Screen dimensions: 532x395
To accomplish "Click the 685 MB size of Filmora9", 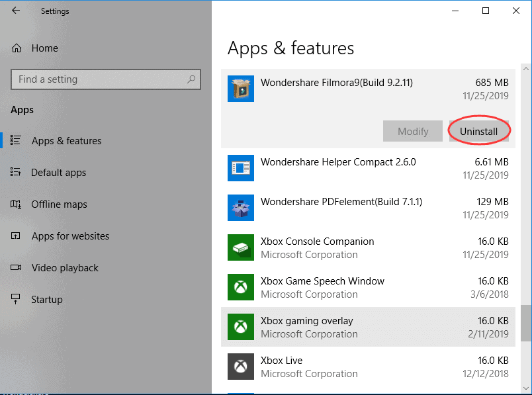I will (x=492, y=83).
